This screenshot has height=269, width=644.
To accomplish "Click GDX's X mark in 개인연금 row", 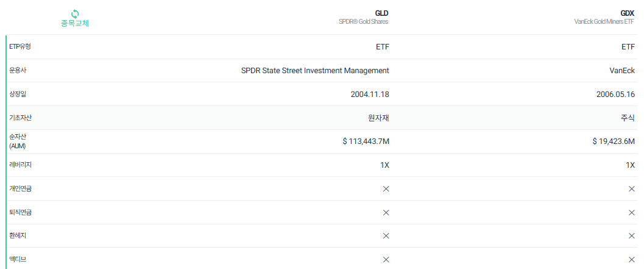I will [632, 189].
